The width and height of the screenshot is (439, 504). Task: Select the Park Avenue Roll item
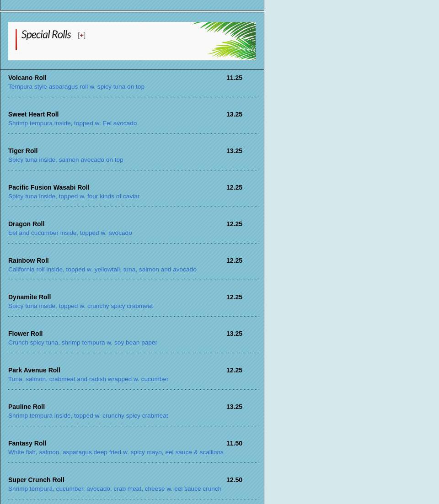click(x=34, y=370)
